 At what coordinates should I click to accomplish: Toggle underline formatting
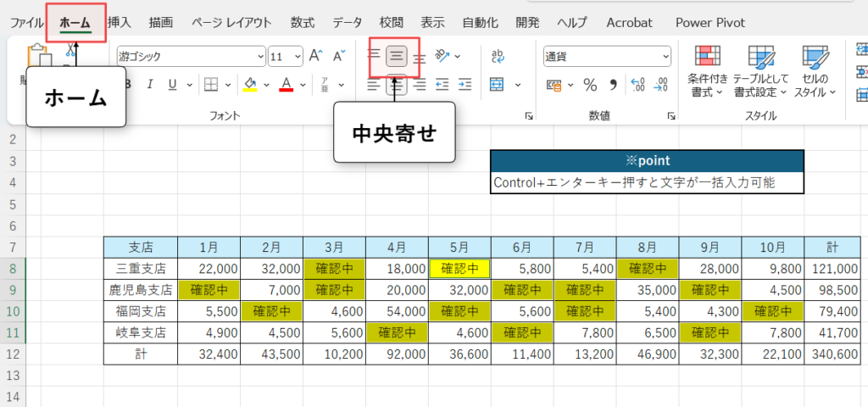[172, 85]
